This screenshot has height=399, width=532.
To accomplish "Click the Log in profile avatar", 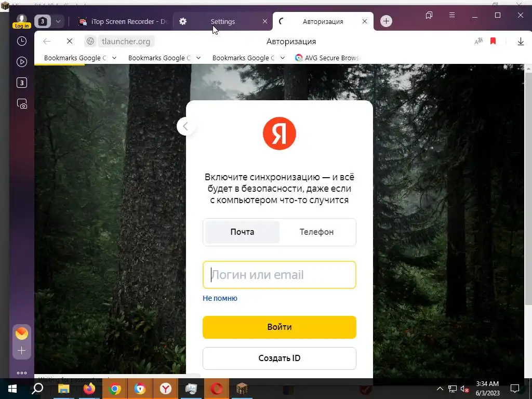I will (22, 21).
